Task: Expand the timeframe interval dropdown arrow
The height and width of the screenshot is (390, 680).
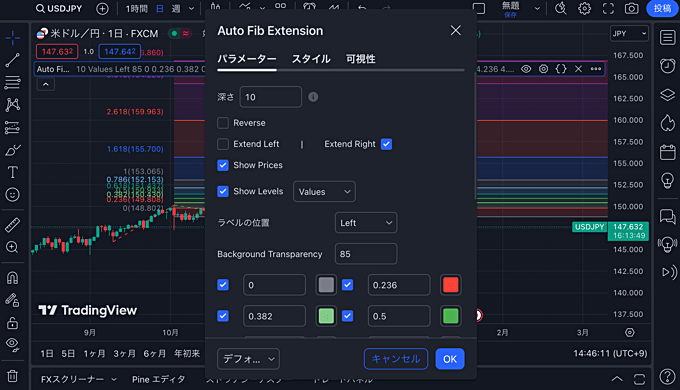Action: click(x=191, y=9)
